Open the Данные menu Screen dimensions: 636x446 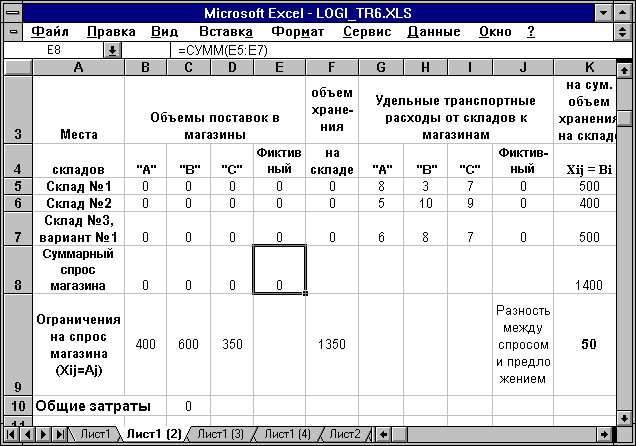(434, 32)
